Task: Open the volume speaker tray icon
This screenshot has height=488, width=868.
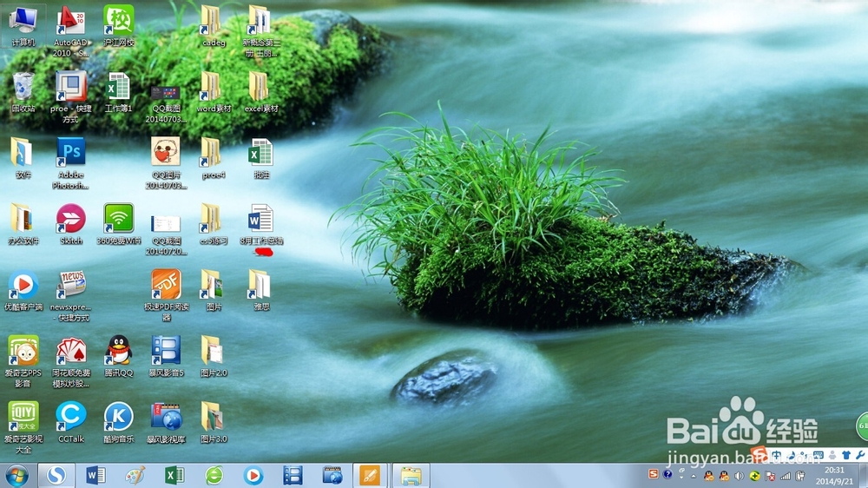Action: pyautogui.click(x=739, y=476)
